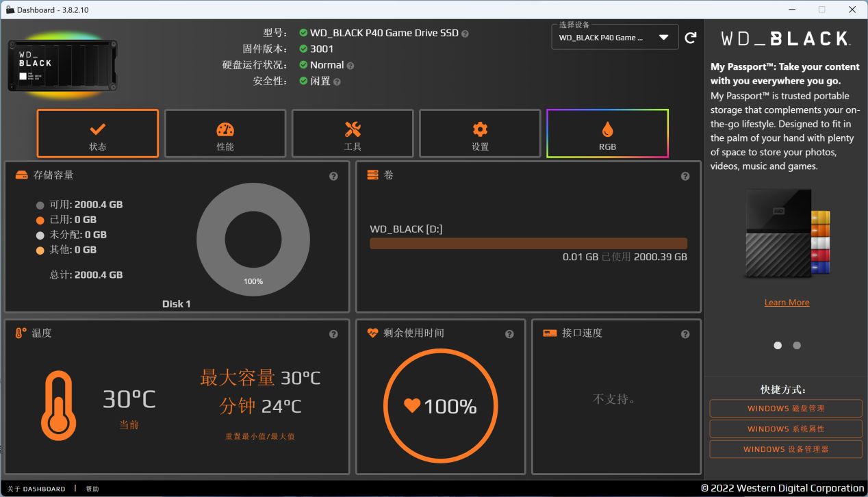Click the WD_BLACK logo in side panel
The width and height of the screenshot is (868, 497).
click(787, 38)
